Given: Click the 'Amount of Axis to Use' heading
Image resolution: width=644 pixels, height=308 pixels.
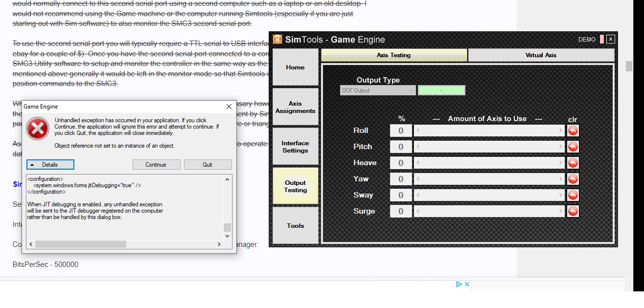Looking at the screenshot, I should coord(487,119).
